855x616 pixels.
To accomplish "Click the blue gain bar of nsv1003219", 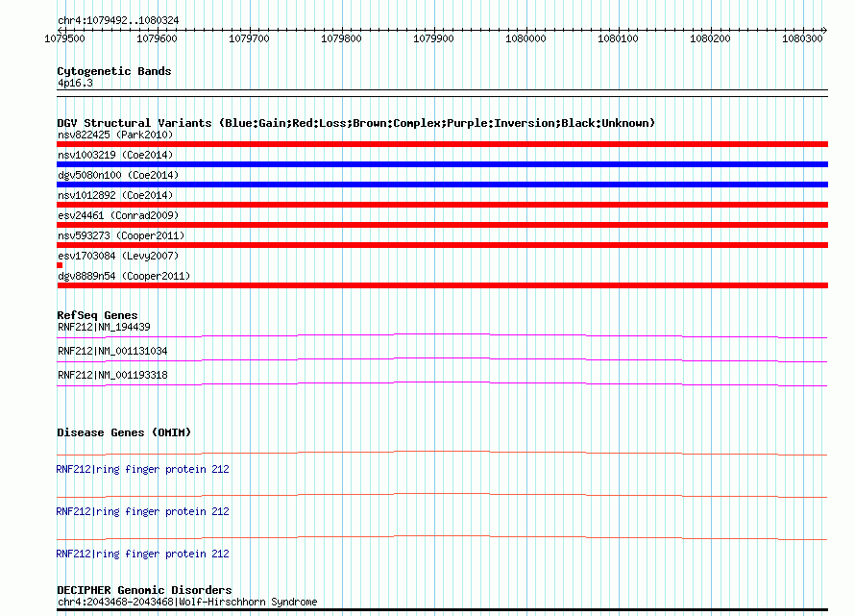I will pos(442,164).
